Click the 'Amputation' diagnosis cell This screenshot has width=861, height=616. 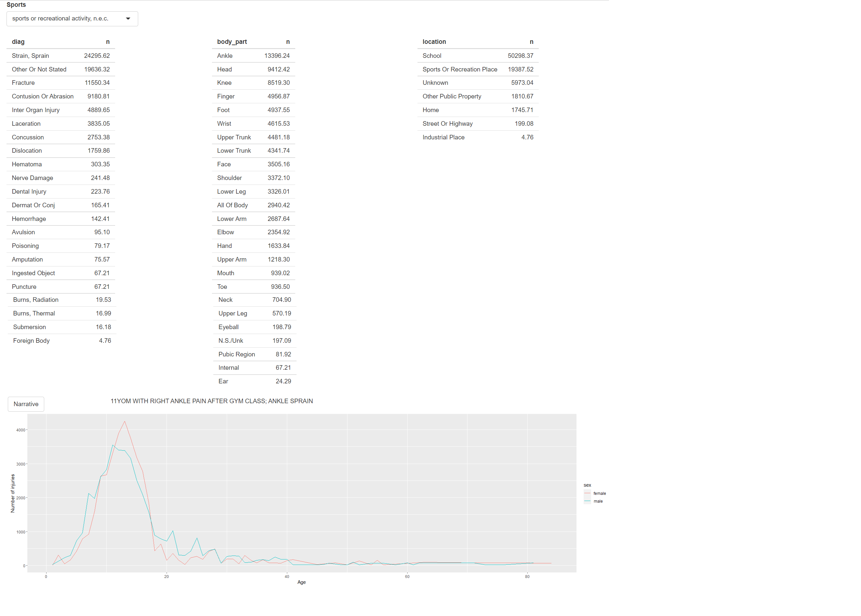27,260
